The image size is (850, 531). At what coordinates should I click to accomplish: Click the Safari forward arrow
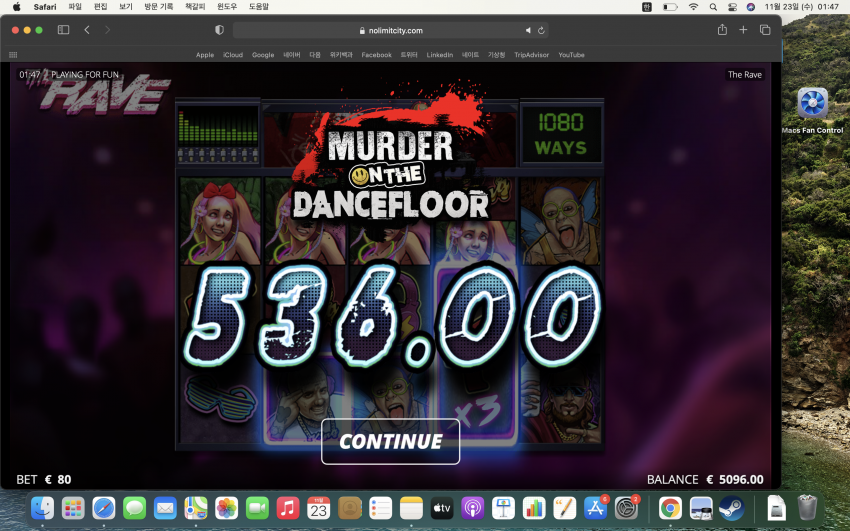(x=107, y=30)
